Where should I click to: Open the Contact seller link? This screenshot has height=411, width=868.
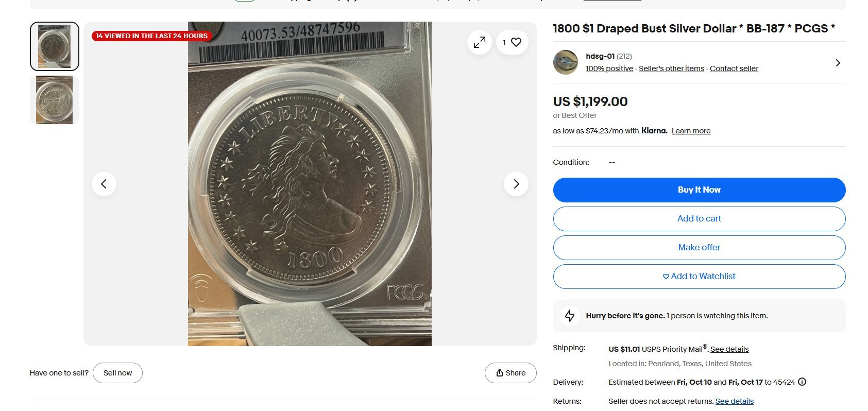(734, 68)
